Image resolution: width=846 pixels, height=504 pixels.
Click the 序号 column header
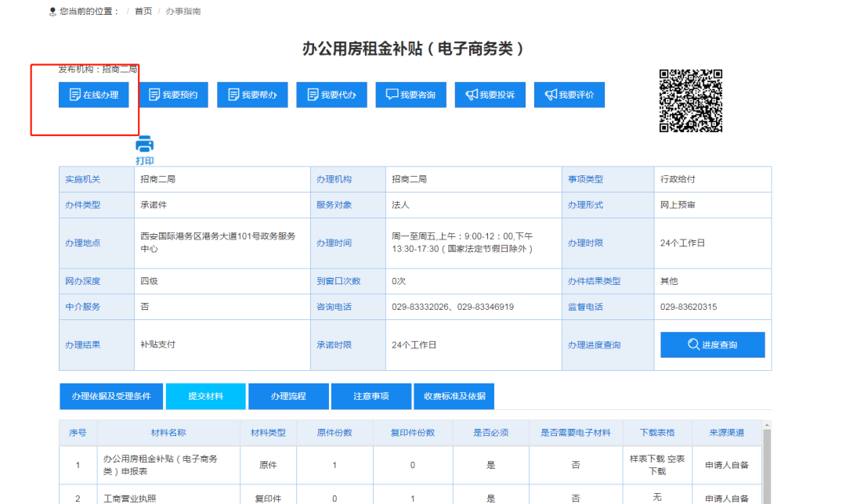tap(78, 432)
